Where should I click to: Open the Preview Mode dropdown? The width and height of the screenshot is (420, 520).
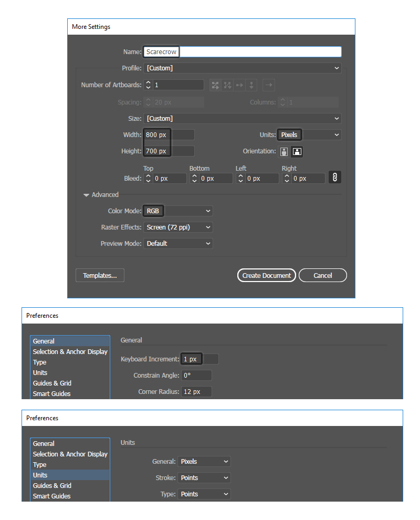[x=178, y=244]
